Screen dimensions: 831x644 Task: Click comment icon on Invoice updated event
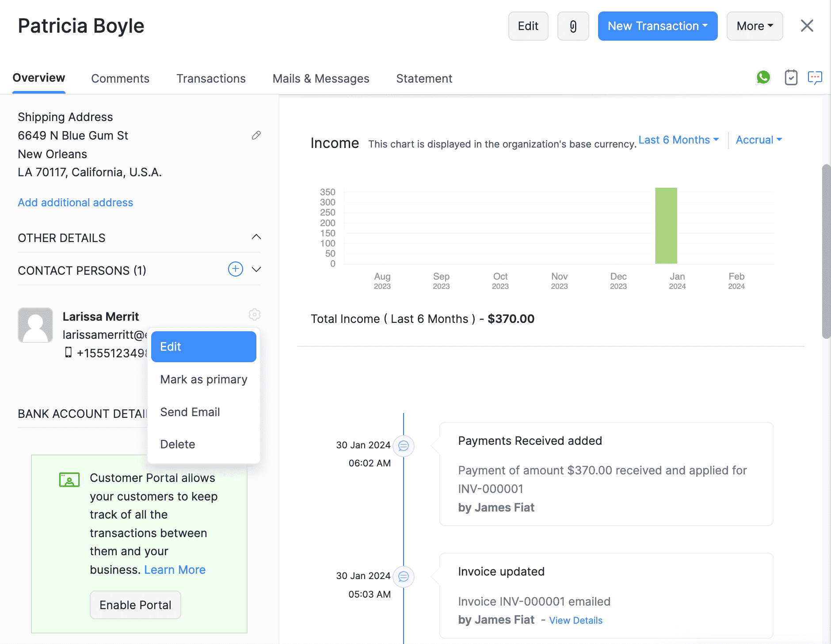tap(403, 576)
